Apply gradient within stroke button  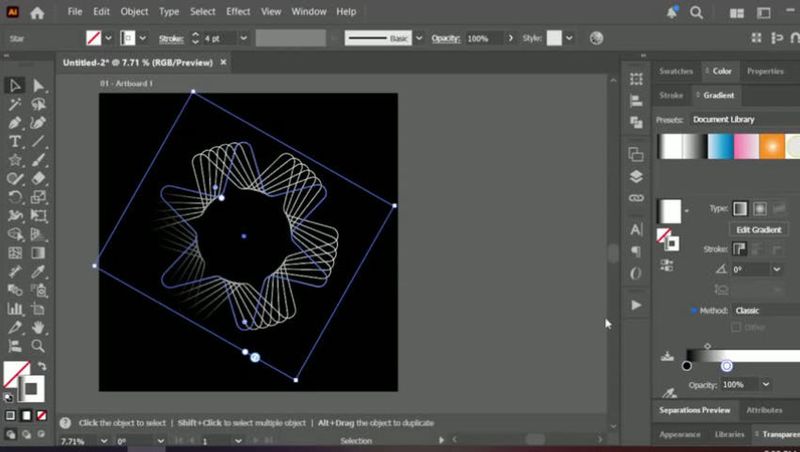point(739,249)
